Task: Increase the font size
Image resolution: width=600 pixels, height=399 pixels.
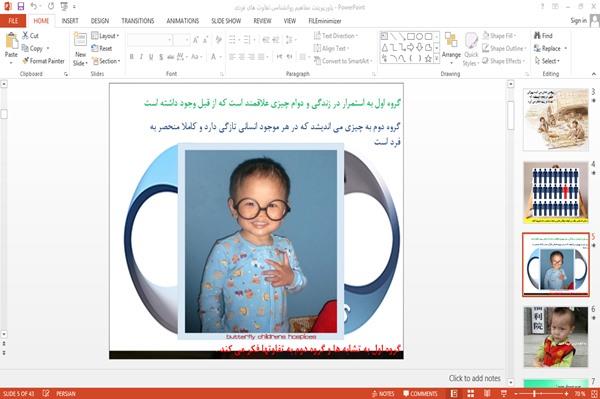Action: pos(196,40)
